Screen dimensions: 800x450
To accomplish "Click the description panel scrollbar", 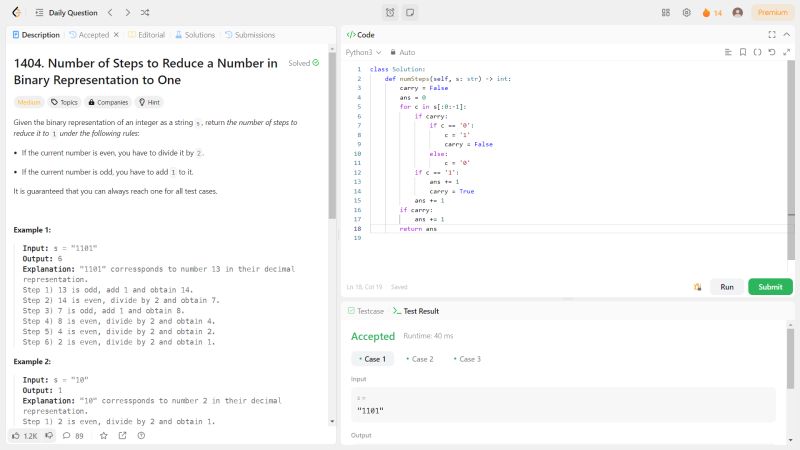I will point(332,135).
